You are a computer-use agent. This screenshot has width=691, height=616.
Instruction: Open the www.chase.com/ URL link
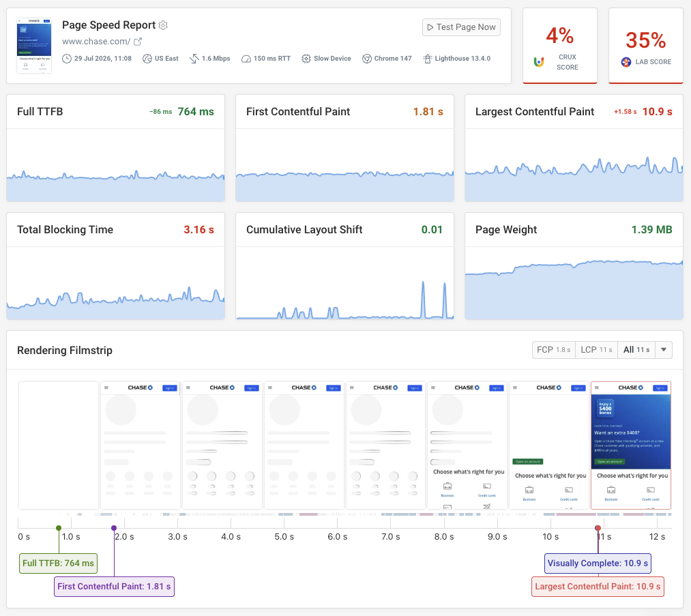(x=96, y=42)
